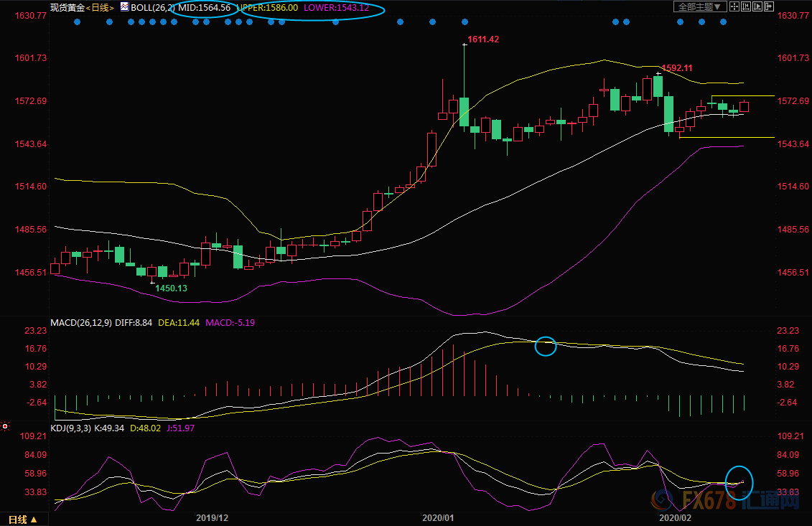
Task: Click the MACD(26,12,9) indicator label
Action: pos(81,322)
